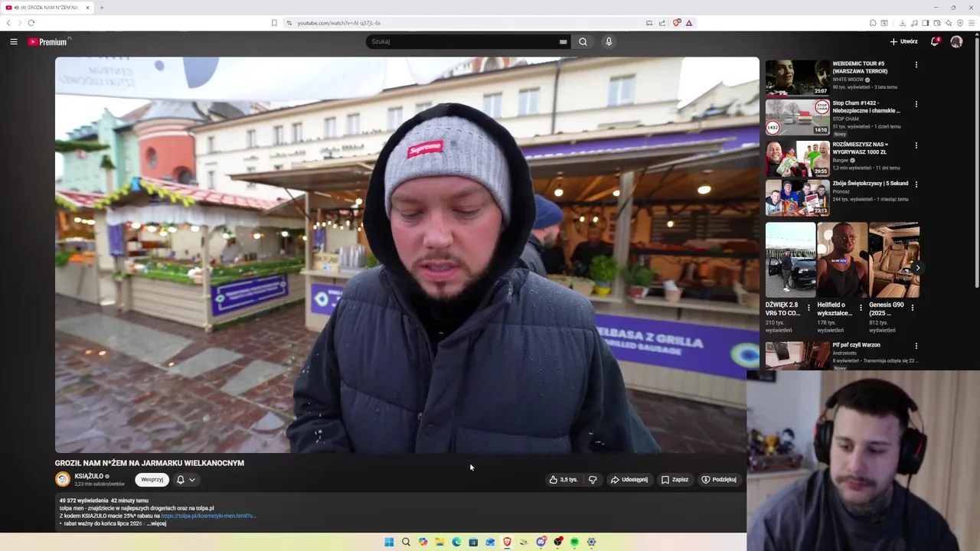The image size is (980, 551).
Task: Open the Brave Rewards triangle icon
Action: 689,23
